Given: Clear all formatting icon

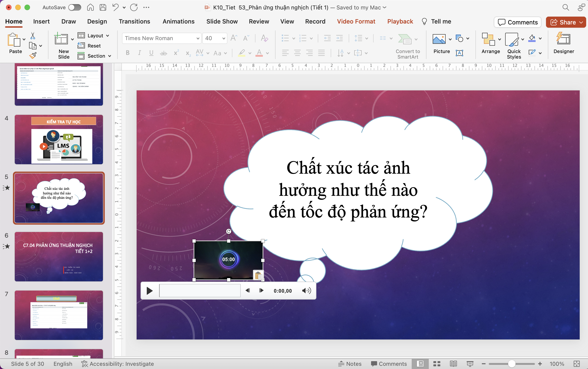Looking at the screenshot, I should tap(264, 38).
